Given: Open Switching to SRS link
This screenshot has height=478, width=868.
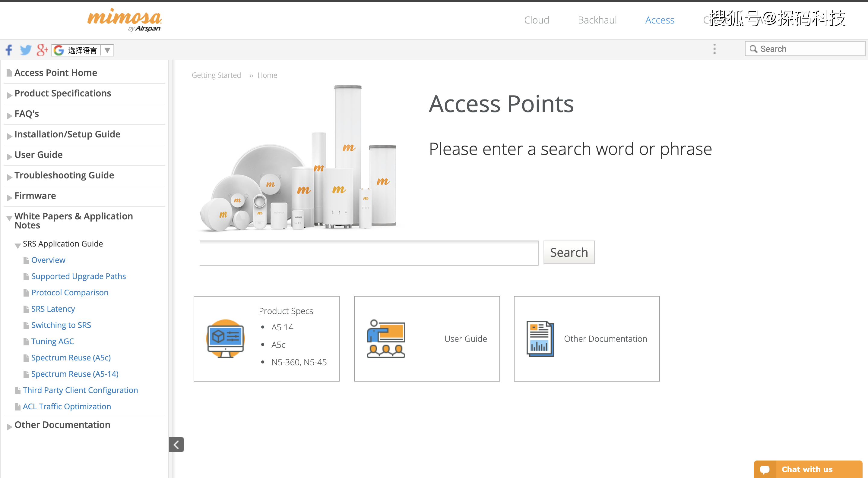Looking at the screenshot, I should click(61, 325).
